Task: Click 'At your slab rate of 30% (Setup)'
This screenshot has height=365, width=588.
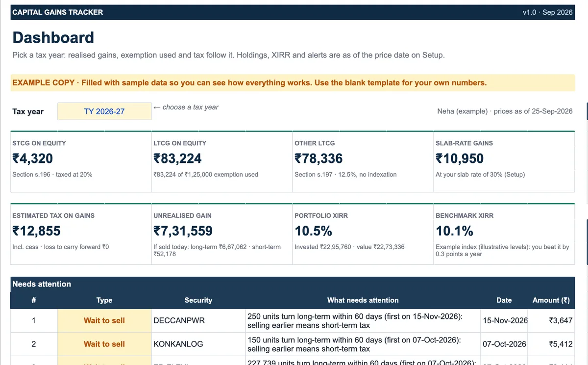Action: point(480,174)
